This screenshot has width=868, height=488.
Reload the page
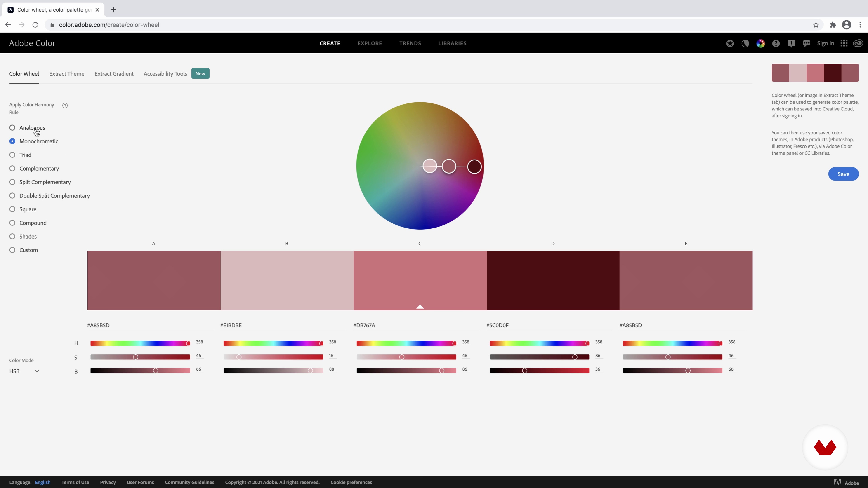coord(35,25)
